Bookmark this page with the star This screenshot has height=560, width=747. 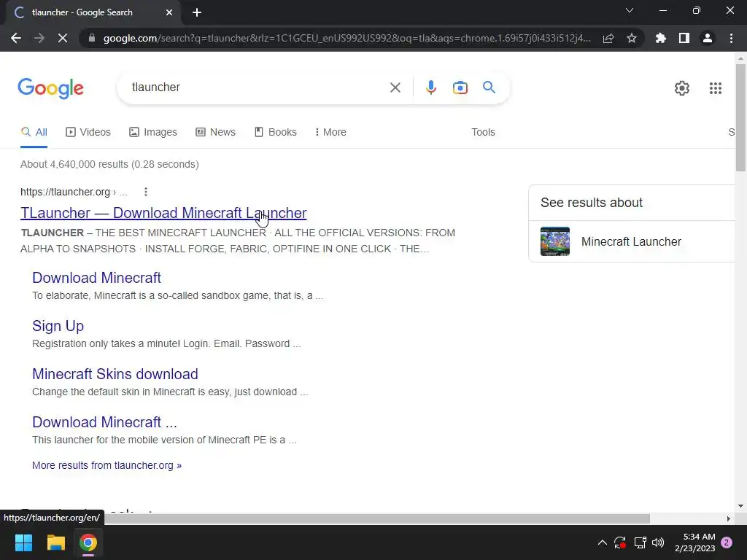(x=632, y=38)
